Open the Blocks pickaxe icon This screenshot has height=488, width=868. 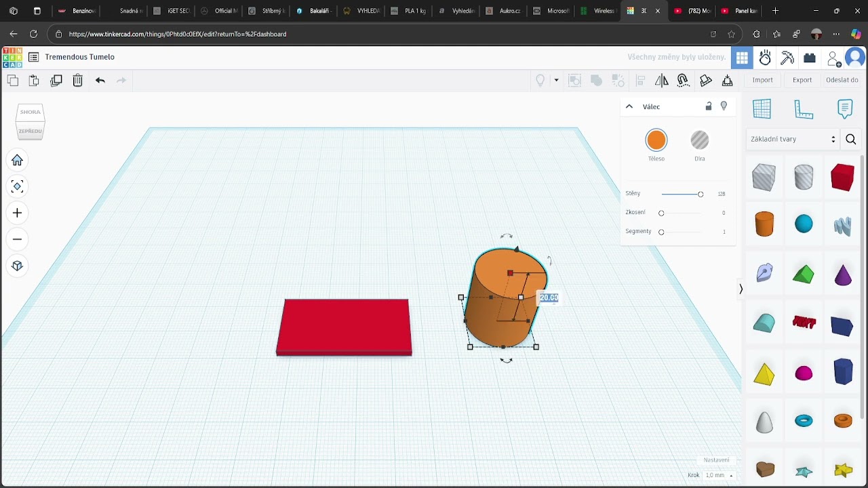click(787, 58)
